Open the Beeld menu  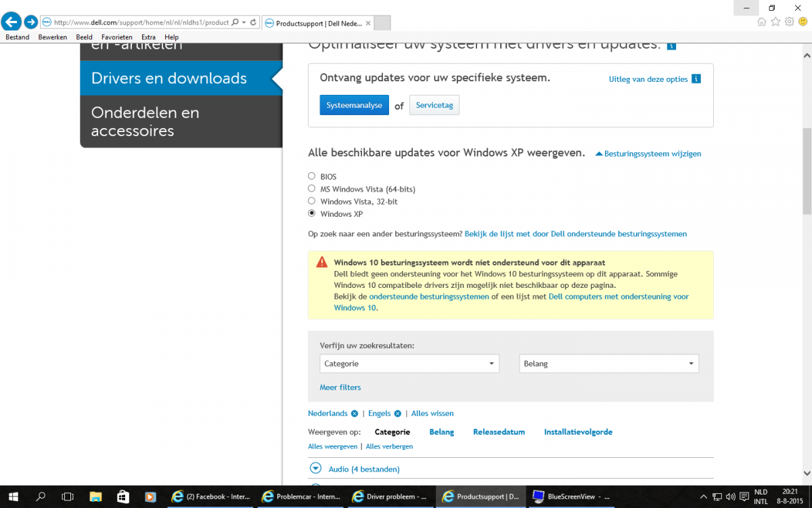[85, 37]
